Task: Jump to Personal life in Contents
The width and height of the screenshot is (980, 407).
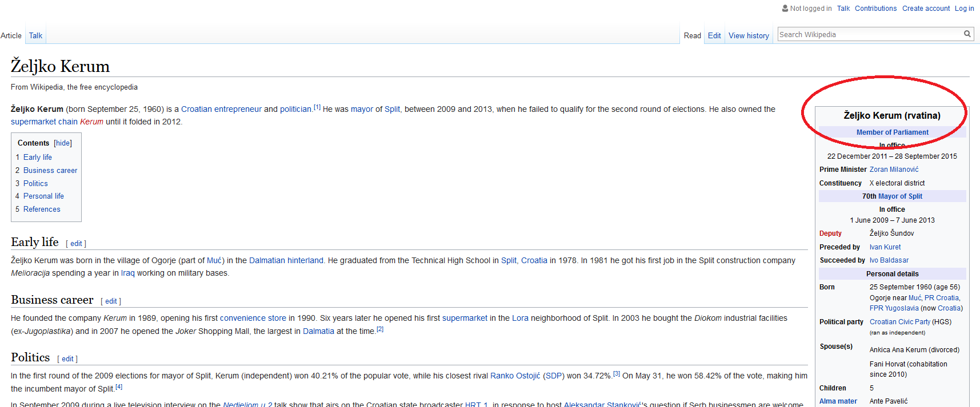Action: [x=43, y=196]
